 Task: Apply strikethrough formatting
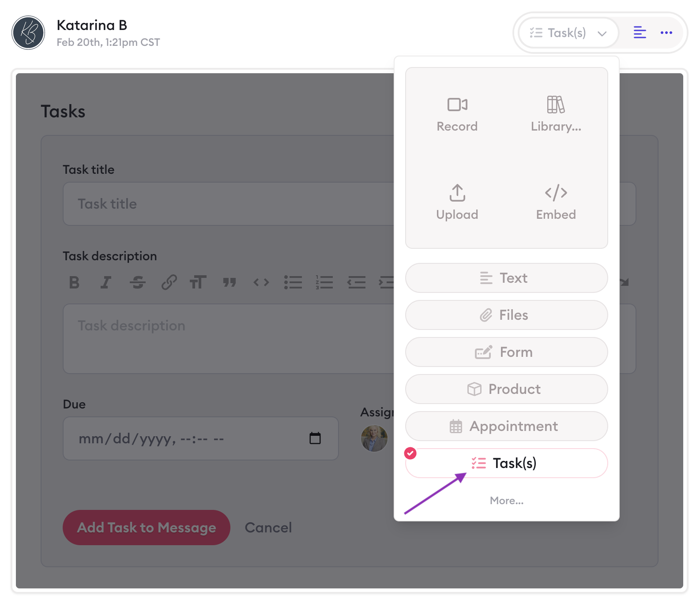click(137, 282)
